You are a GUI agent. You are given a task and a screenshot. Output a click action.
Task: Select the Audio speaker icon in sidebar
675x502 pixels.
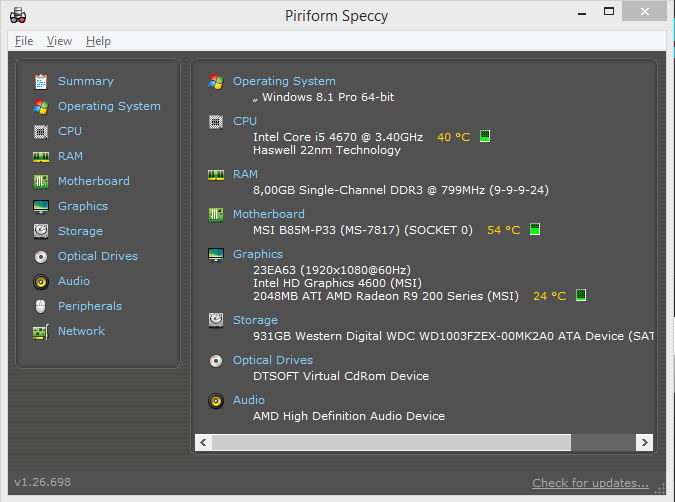[41, 282]
